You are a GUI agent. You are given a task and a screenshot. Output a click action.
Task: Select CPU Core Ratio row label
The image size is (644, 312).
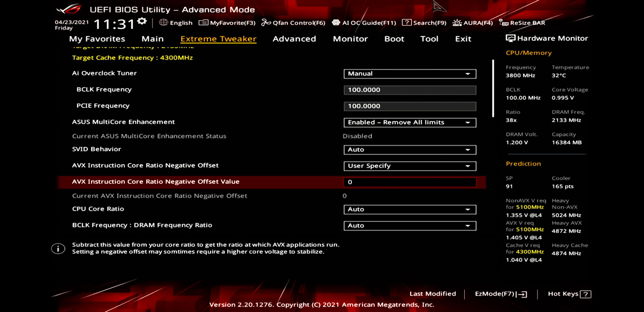pyautogui.click(x=98, y=209)
